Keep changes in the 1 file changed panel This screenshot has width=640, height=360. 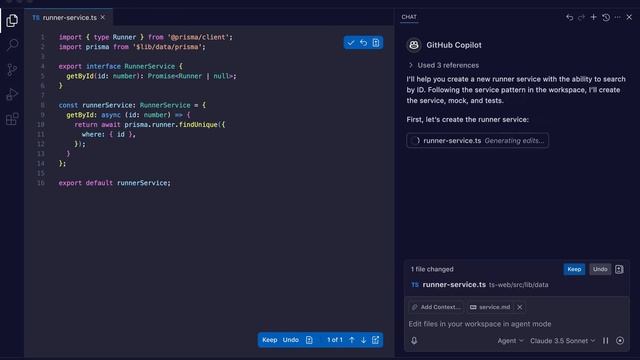click(x=574, y=269)
